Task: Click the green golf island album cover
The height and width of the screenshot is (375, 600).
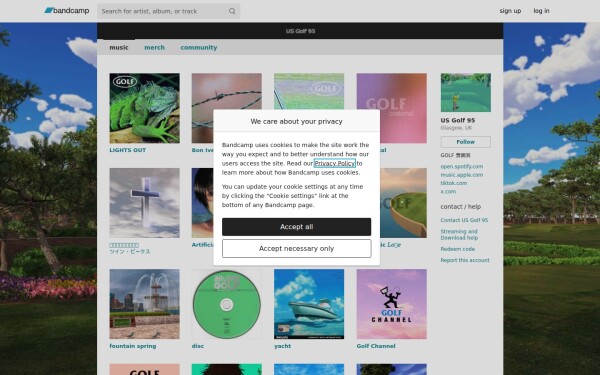Action: (x=403, y=203)
